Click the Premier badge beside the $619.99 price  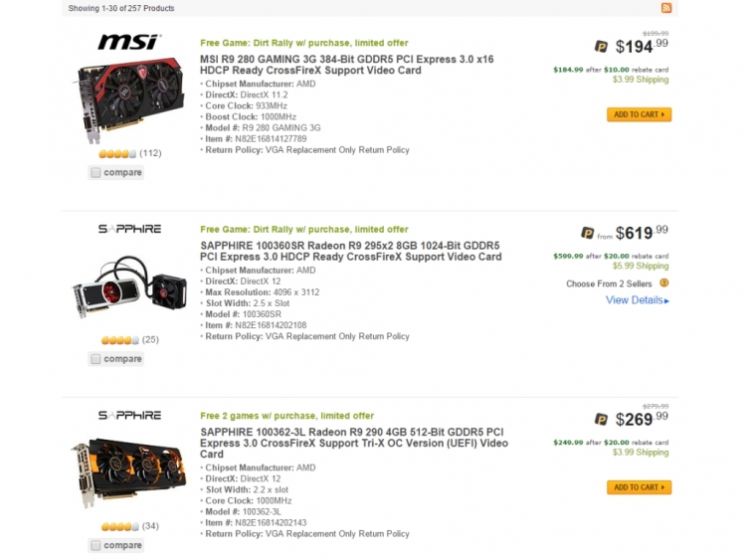point(588,233)
